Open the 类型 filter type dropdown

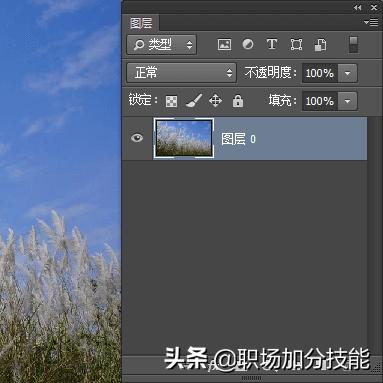[162, 45]
